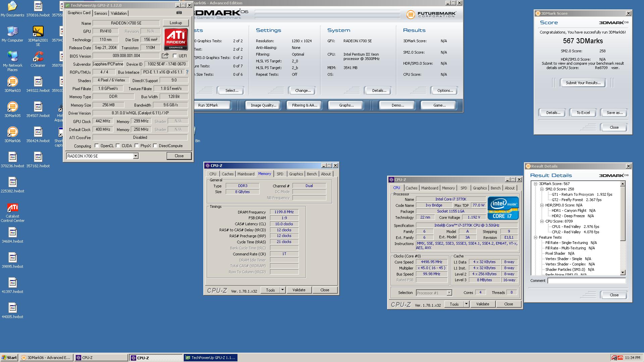Open the RADEON X700 SE card dropdown
644x362 pixels.
tap(136, 156)
